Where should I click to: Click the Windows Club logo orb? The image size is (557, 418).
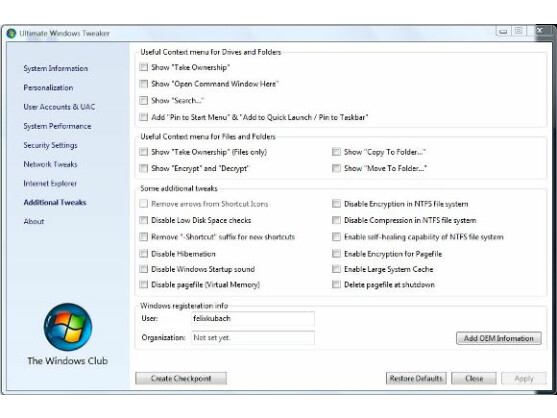67,327
